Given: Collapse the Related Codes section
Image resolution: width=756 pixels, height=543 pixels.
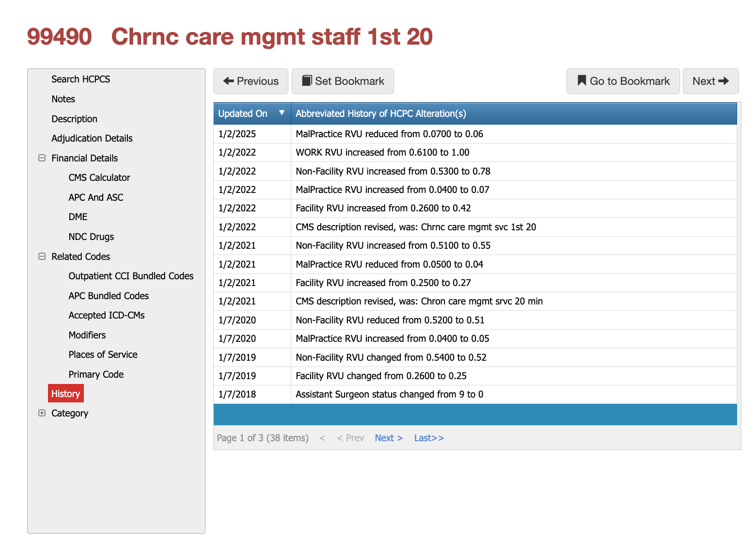Looking at the screenshot, I should pyautogui.click(x=42, y=256).
